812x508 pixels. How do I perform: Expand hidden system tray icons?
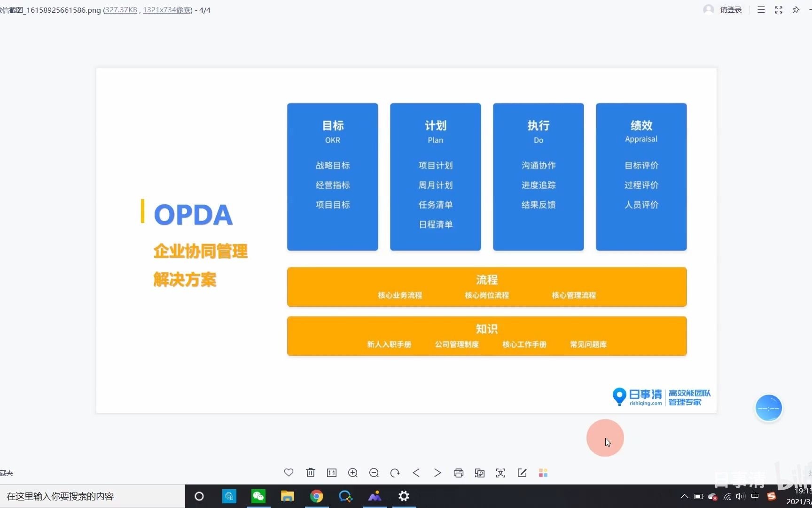(x=684, y=496)
